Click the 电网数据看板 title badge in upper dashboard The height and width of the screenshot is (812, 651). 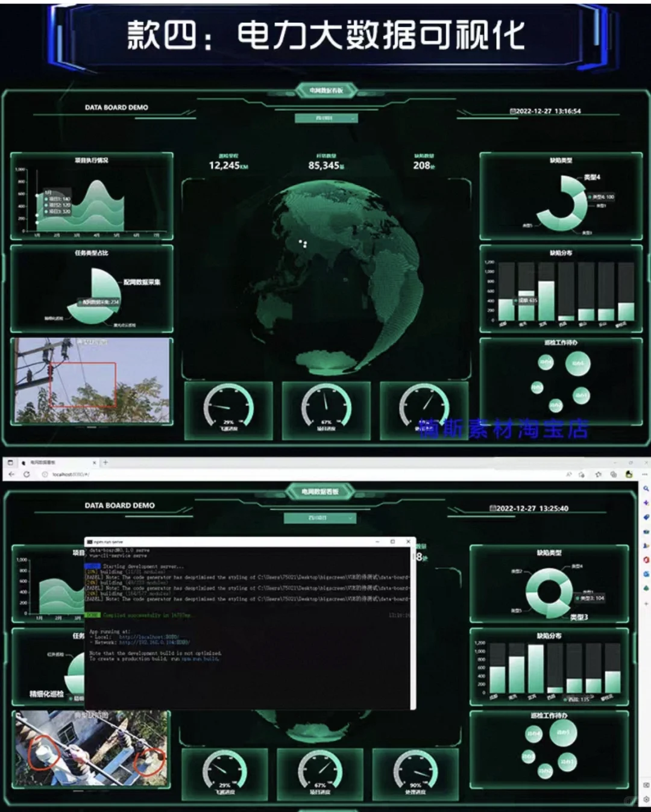[x=326, y=91]
